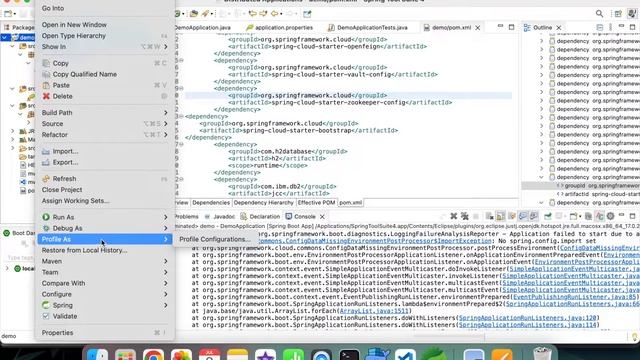Expand the Maven submenu
The width and height of the screenshot is (640, 360).
tap(105, 261)
